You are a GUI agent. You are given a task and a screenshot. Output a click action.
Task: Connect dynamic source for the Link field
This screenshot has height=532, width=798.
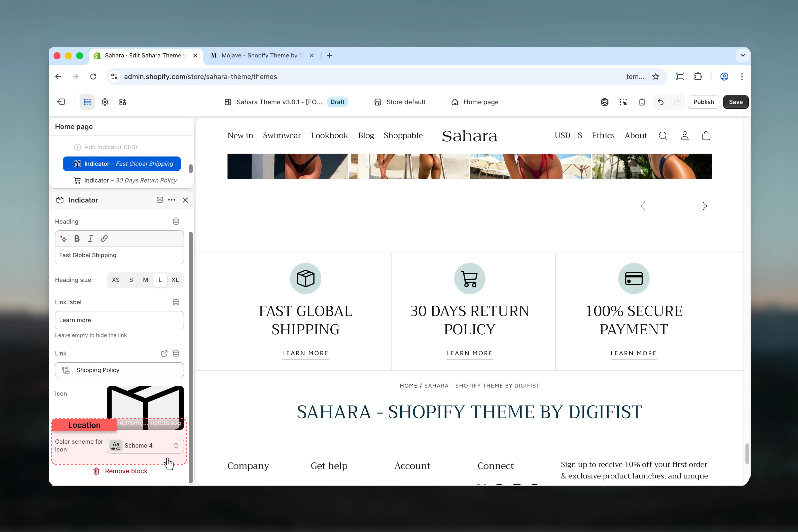pos(176,354)
